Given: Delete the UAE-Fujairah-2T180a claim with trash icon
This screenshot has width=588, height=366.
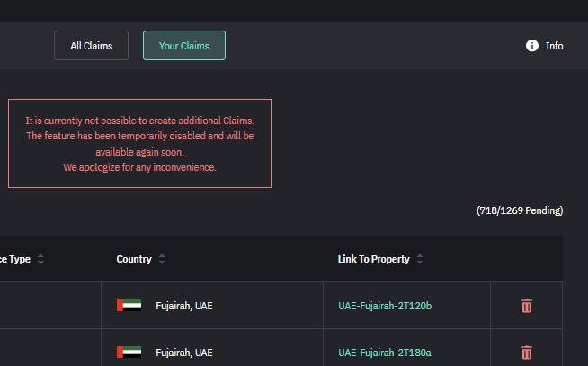Looking at the screenshot, I should pyautogui.click(x=527, y=353).
